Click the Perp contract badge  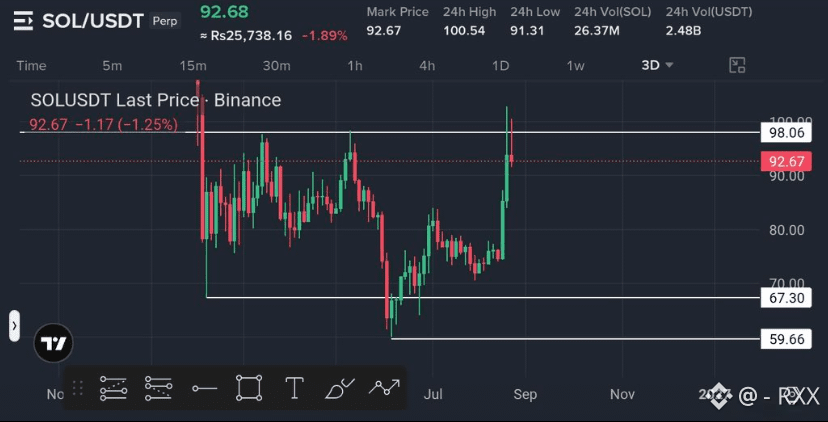tap(165, 21)
